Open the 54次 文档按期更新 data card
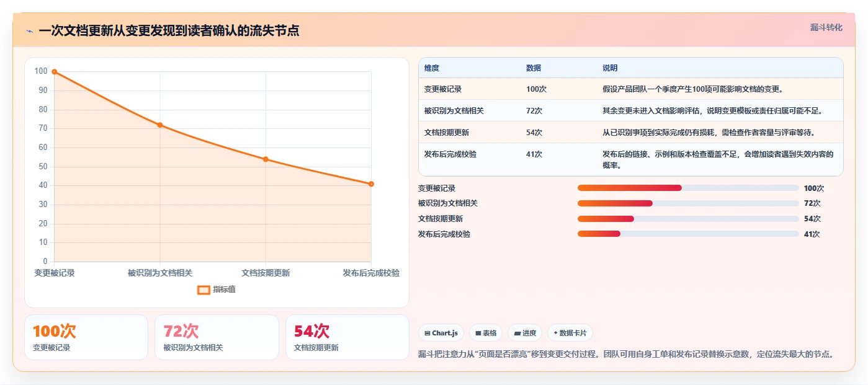The height and width of the screenshot is (385, 868). tap(347, 337)
